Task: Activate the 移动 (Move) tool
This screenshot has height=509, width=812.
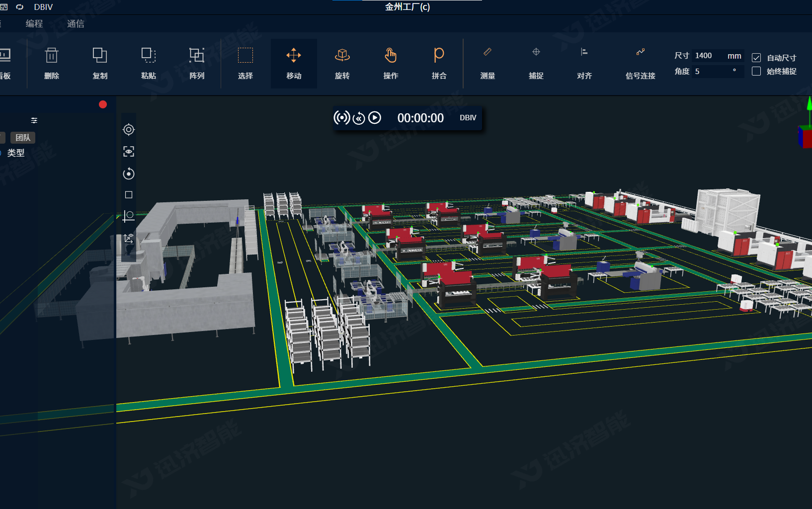Action: click(x=294, y=64)
